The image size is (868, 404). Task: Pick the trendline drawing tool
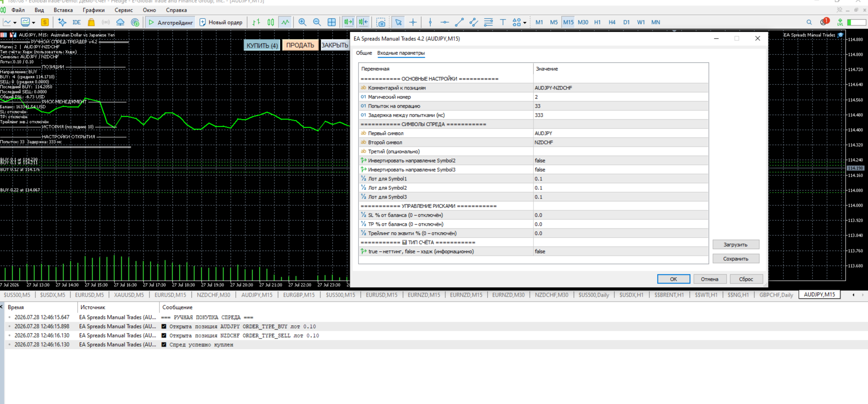point(459,22)
